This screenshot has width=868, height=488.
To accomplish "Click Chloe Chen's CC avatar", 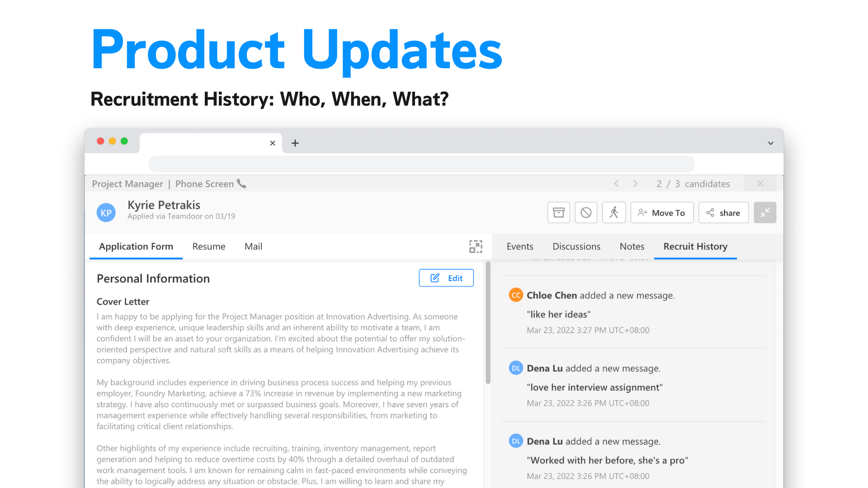I will coord(516,295).
